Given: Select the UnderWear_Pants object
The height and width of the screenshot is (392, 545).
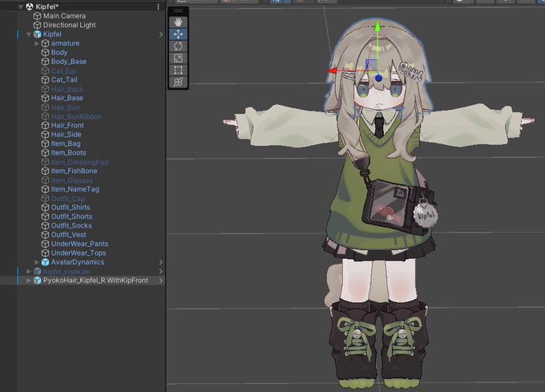Looking at the screenshot, I should [79, 244].
